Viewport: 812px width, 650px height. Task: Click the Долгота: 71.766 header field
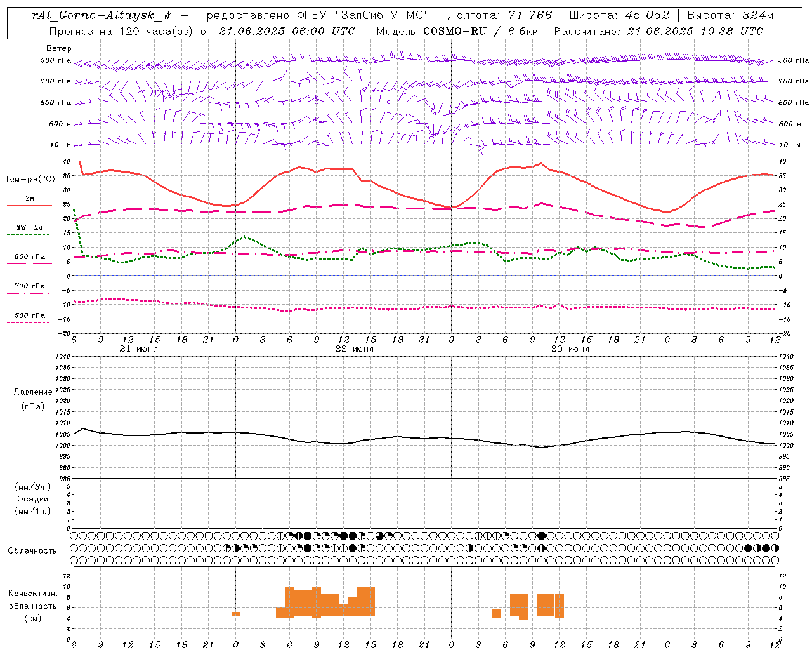[x=500, y=15]
